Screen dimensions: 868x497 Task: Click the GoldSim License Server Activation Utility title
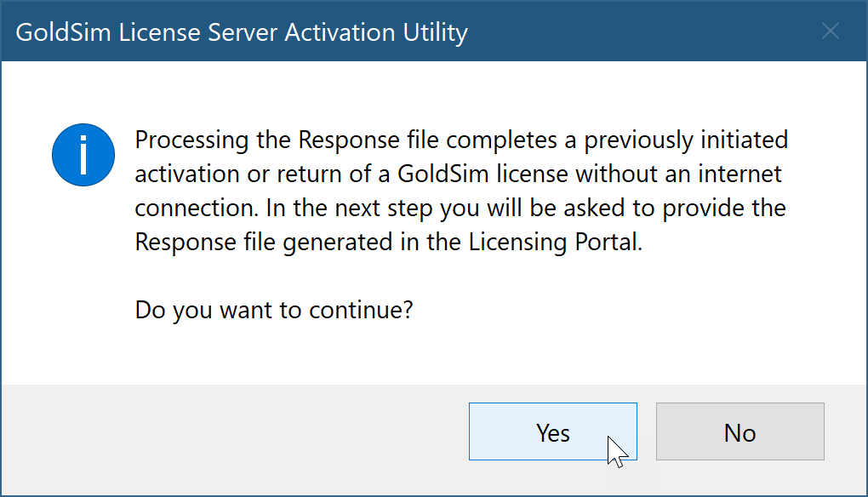[242, 32]
